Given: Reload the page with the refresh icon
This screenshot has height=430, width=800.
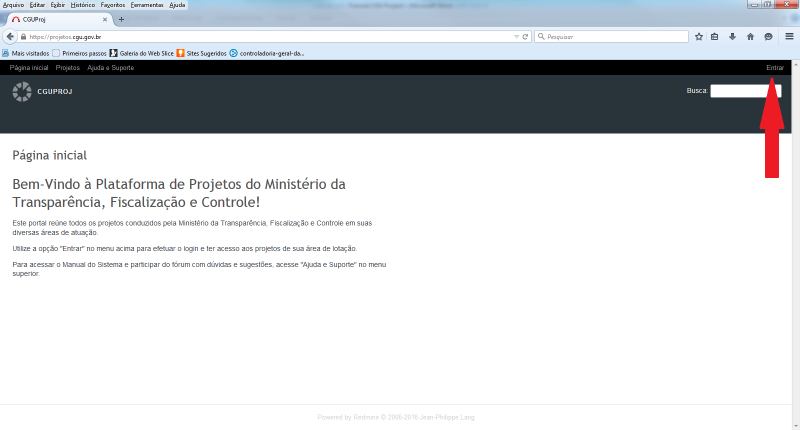Looking at the screenshot, I should coord(525,36).
